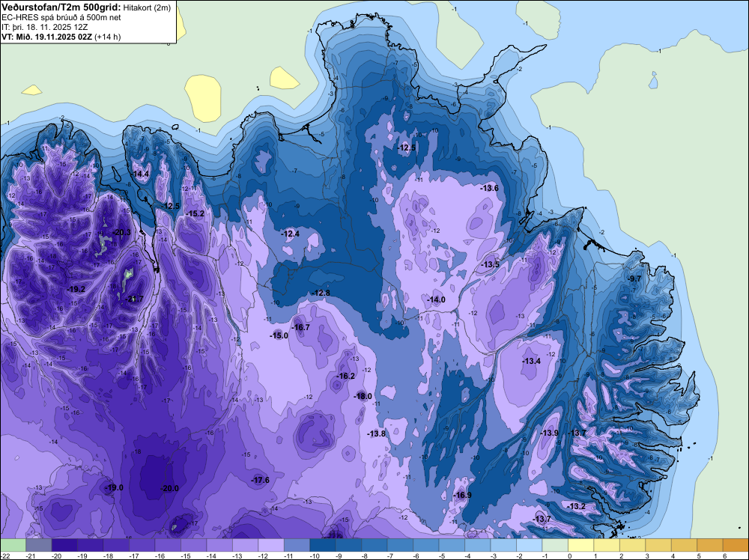
Task: Click the -13.5 temperature value
Action: tap(490, 264)
